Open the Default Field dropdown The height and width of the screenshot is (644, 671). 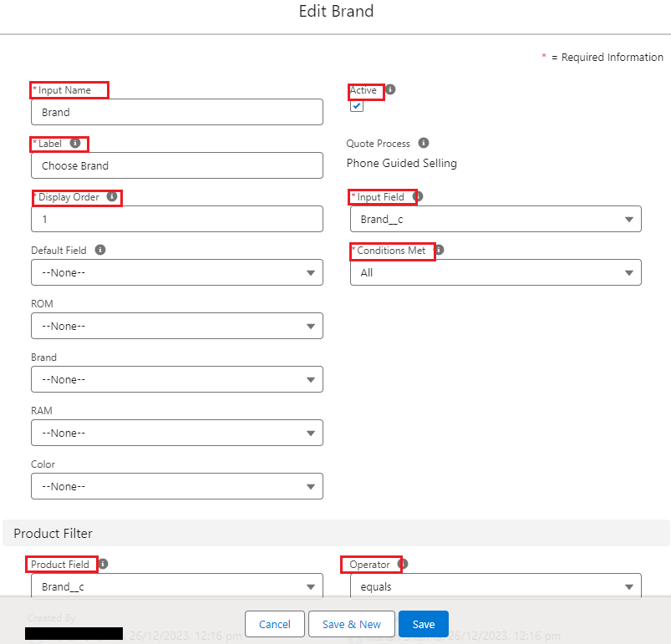click(x=176, y=272)
